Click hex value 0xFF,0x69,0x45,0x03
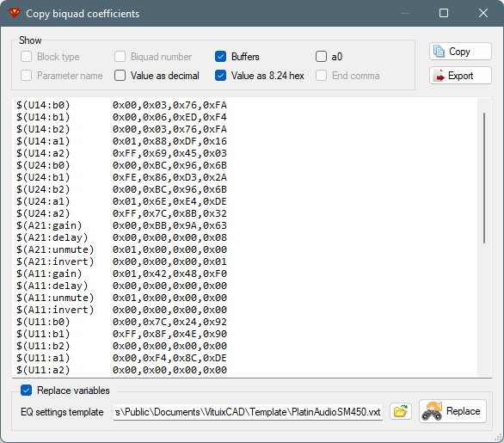Image resolution: width=504 pixels, height=443 pixels. pos(169,153)
